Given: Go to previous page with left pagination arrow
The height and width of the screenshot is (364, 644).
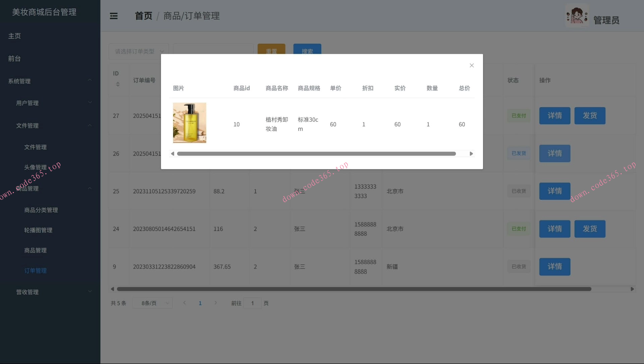Looking at the screenshot, I should click(184, 303).
